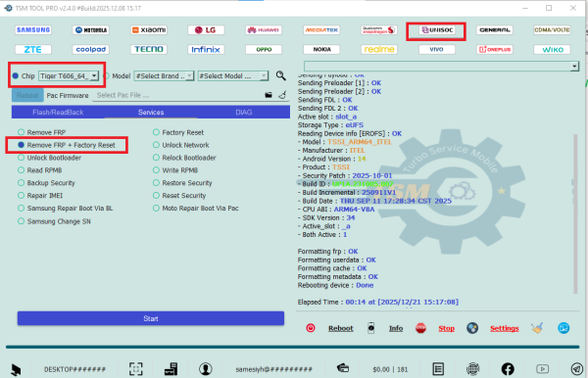Choose the Motorola brand logo
The width and height of the screenshot is (588, 378).
(91, 30)
